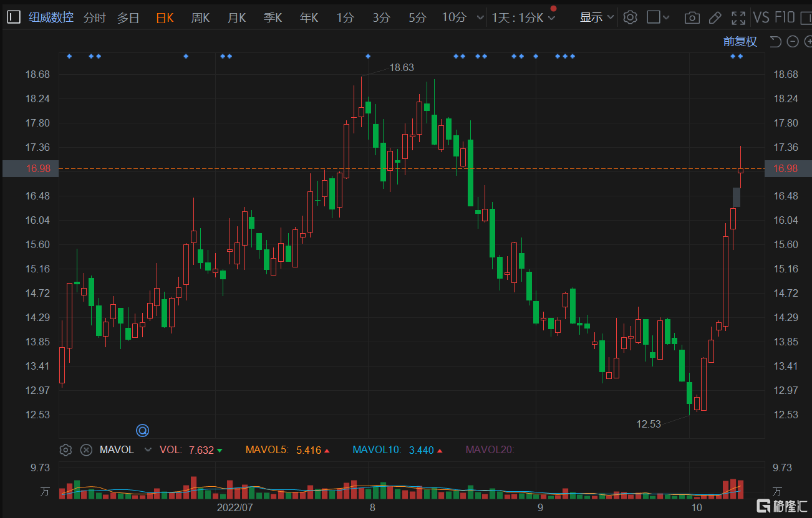Expand the 1天:1分K period dropdown
This screenshot has width=812, height=518.
click(x=524, y=17)
